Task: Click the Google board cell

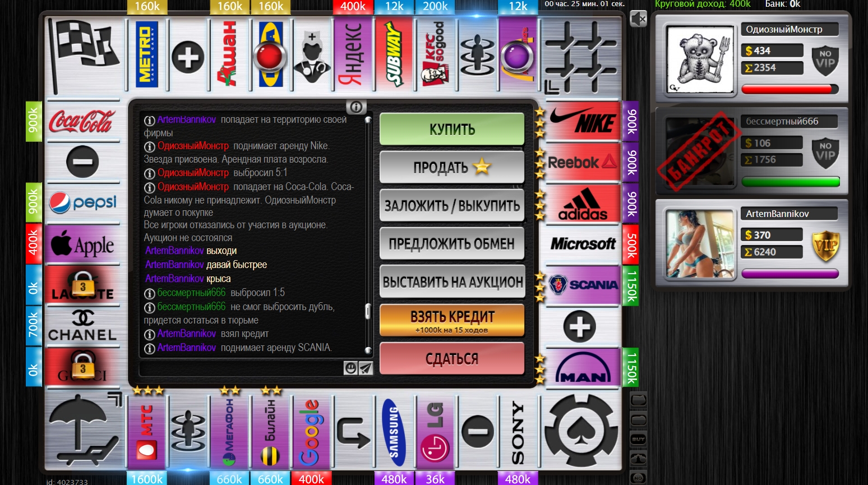Action: coord(312,432)
